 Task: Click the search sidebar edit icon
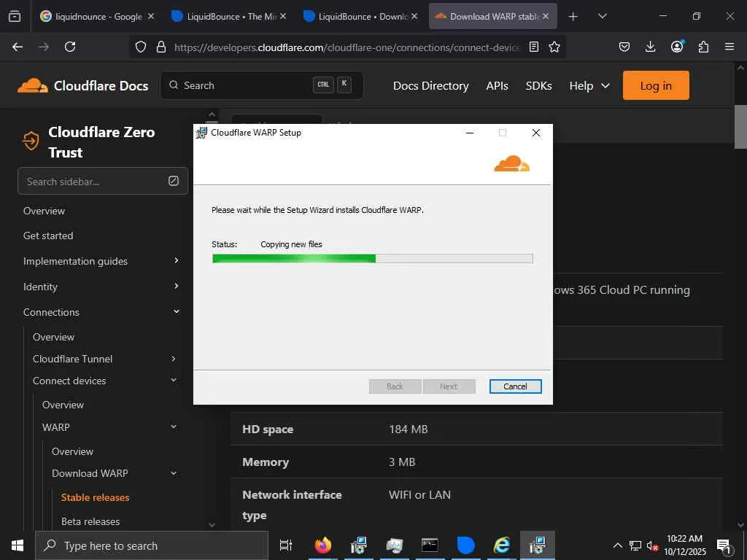click(x=174, y=181)
